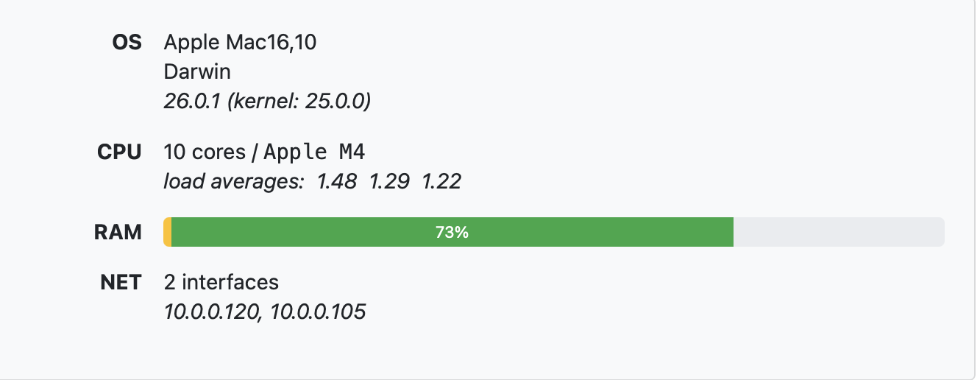
Task: Click the load averages label
Action: tap(233, 181)
